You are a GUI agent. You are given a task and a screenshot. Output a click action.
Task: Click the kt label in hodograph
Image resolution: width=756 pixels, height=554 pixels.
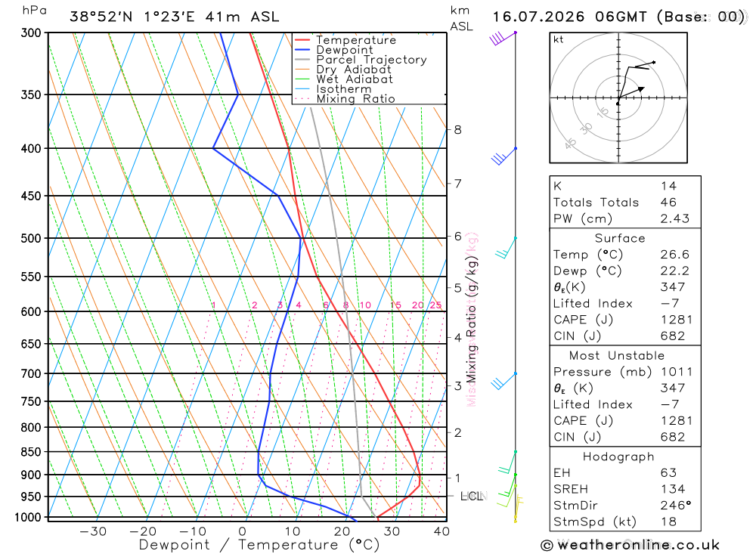click(x=559, y=39)
